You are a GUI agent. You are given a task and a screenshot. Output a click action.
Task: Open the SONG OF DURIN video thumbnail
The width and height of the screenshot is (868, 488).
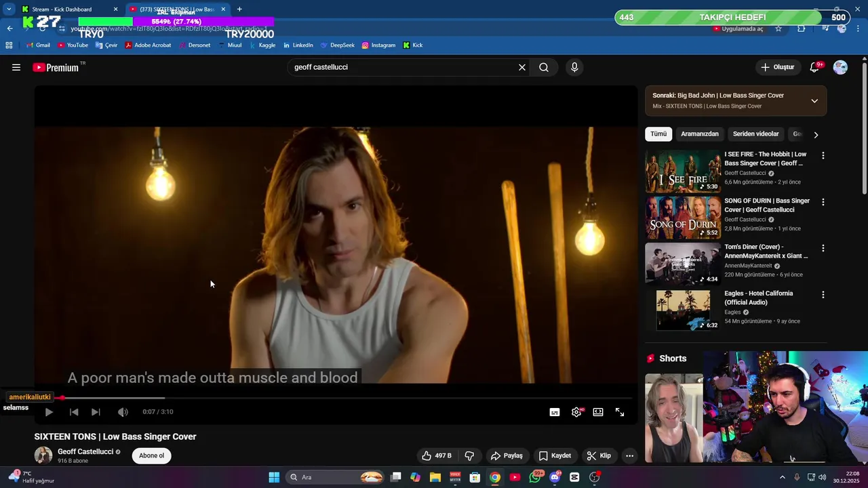point(683,218)
